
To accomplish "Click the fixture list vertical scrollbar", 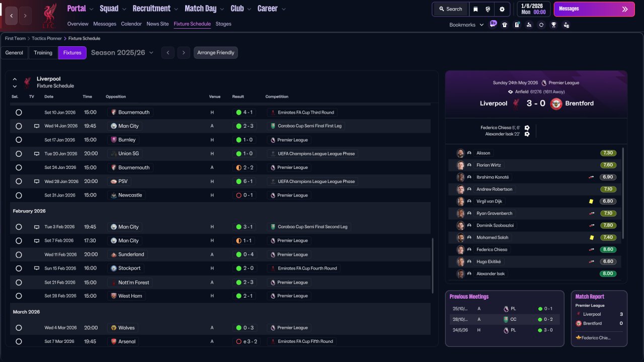I will 432,266.
